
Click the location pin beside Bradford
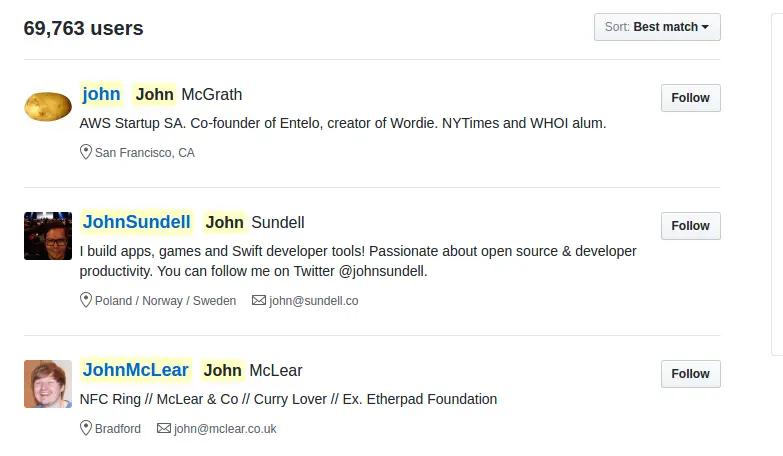coord(86,429)
